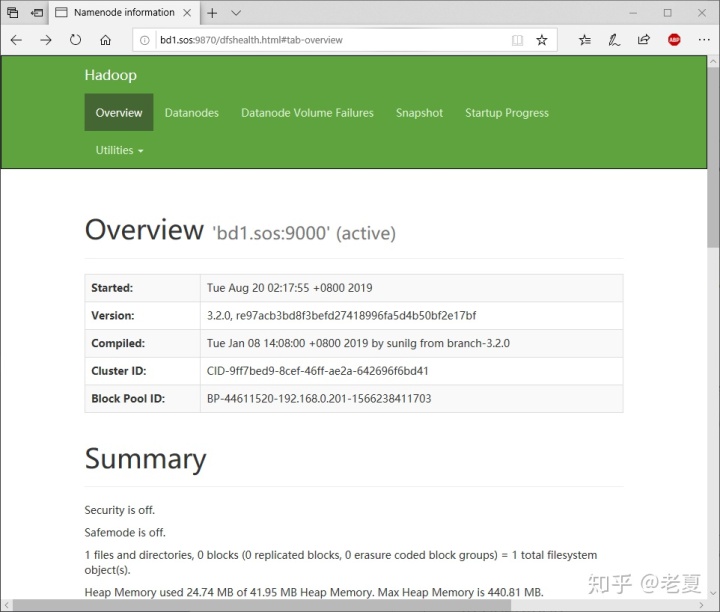Switch to the Overview tab
The image size is (720, 612).
click(x=119, y=112)
